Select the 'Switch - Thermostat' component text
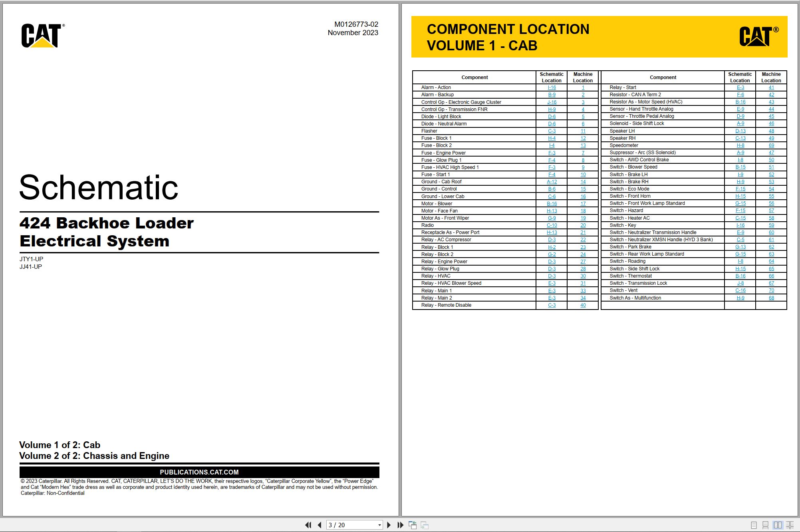800x532 pixels. pyautogui.click(x=630, y=276)
